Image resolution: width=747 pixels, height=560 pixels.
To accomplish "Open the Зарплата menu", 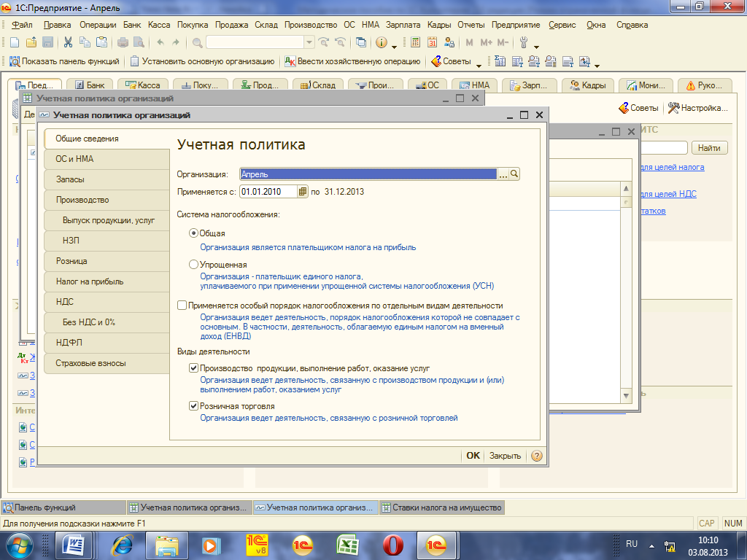I will [403, 25].
